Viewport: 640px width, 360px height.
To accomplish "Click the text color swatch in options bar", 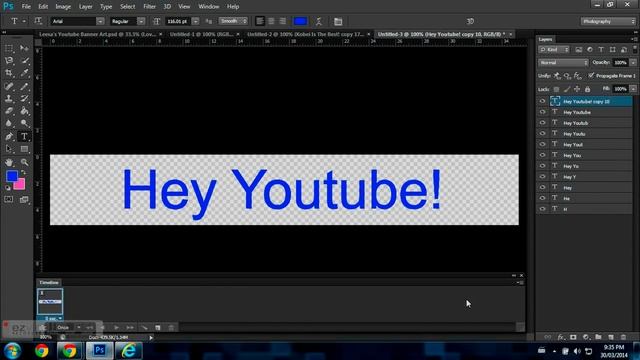I will pyautogui.click(x=300, y=21).
